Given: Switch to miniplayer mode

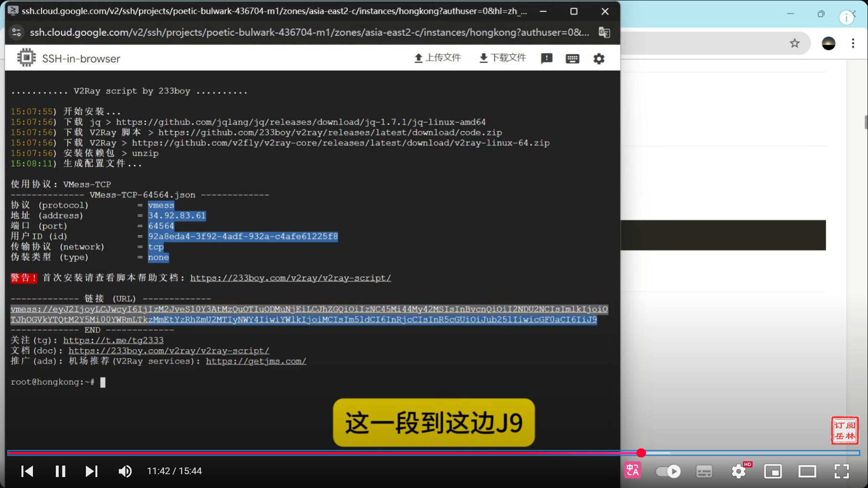Looking at the screenshot, I should pos(773,471).
